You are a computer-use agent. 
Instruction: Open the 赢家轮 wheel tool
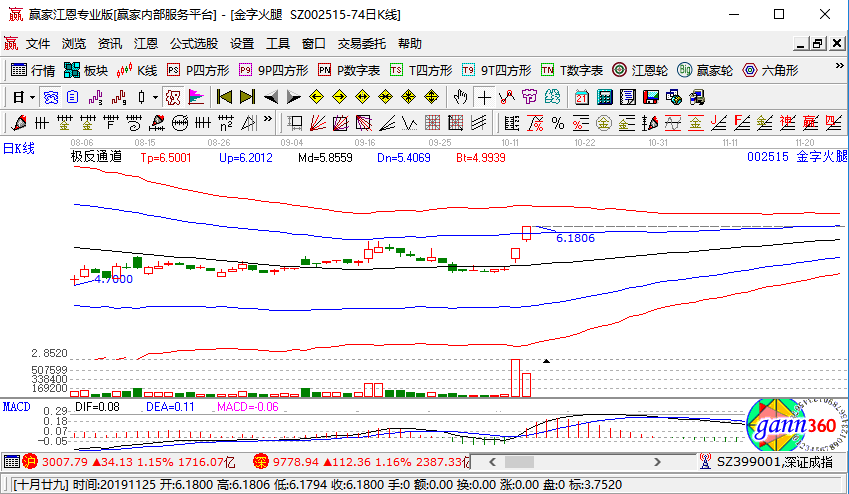click(705, 70)
